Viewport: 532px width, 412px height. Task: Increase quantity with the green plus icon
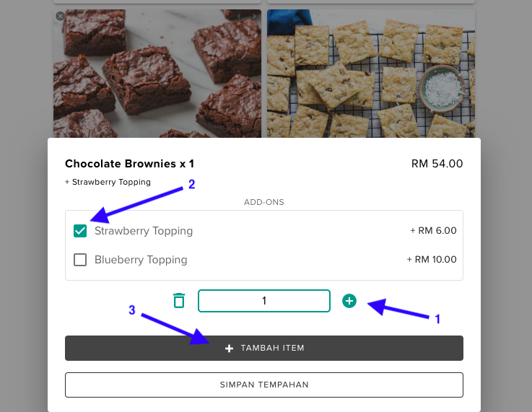349,301
